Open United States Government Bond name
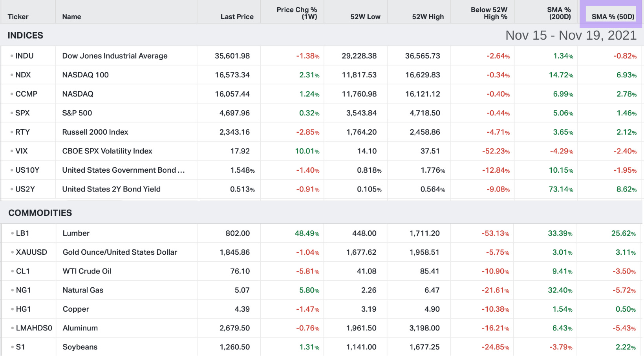The height and width of the screenshot is (356, 644). [x=123, y=170]
